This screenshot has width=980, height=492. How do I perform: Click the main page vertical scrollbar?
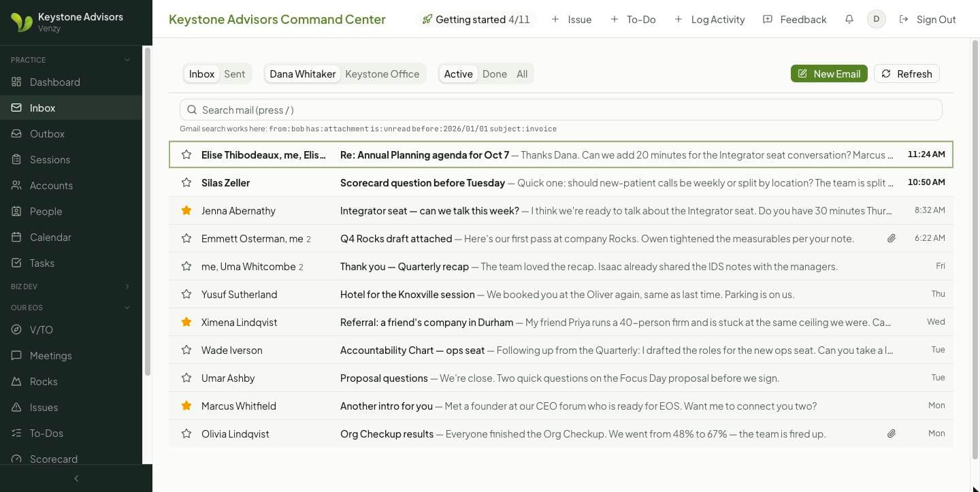tap(975, 248)
